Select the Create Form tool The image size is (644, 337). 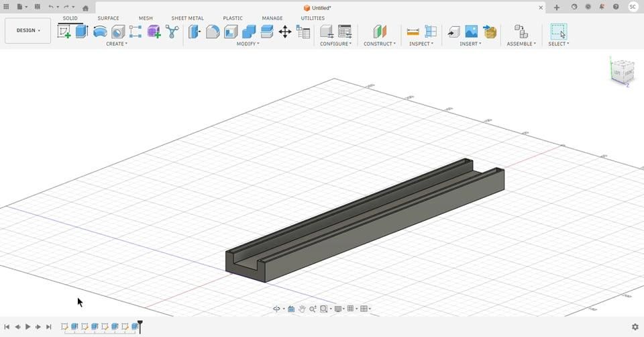point(154,32)
